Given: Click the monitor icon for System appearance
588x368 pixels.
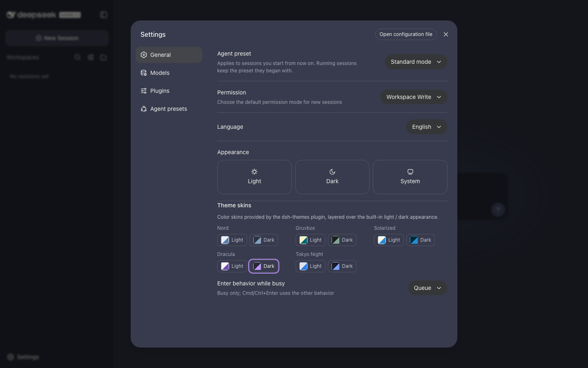Looking at the screenshot, I should 410,172.
